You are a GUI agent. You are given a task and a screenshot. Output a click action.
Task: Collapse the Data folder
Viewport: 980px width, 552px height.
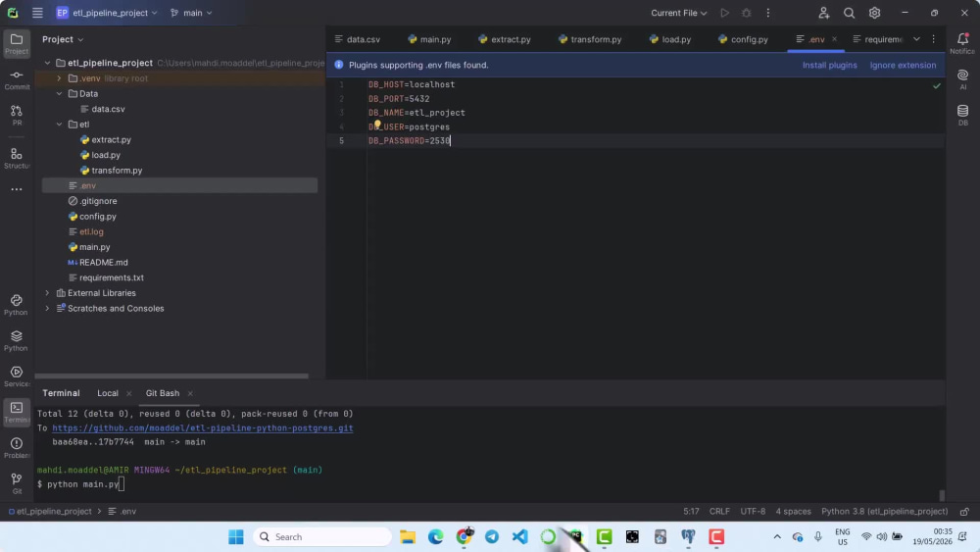tap(60, 94)
